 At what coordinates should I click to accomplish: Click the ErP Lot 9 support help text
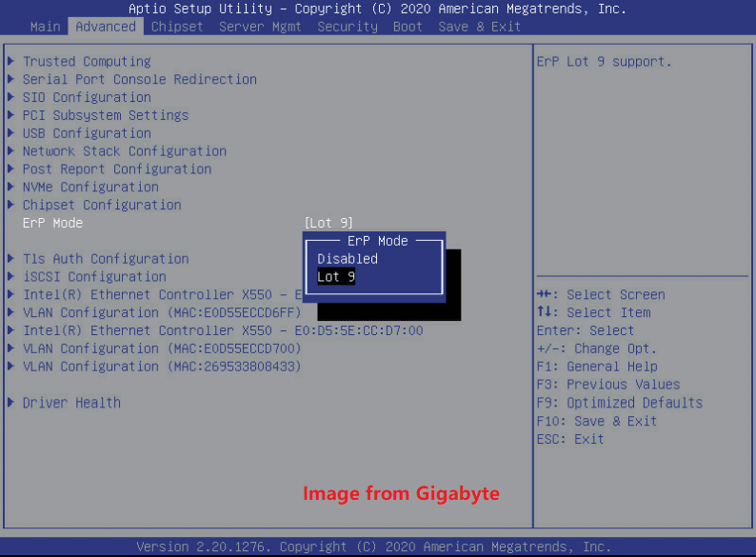pos(604,62)
